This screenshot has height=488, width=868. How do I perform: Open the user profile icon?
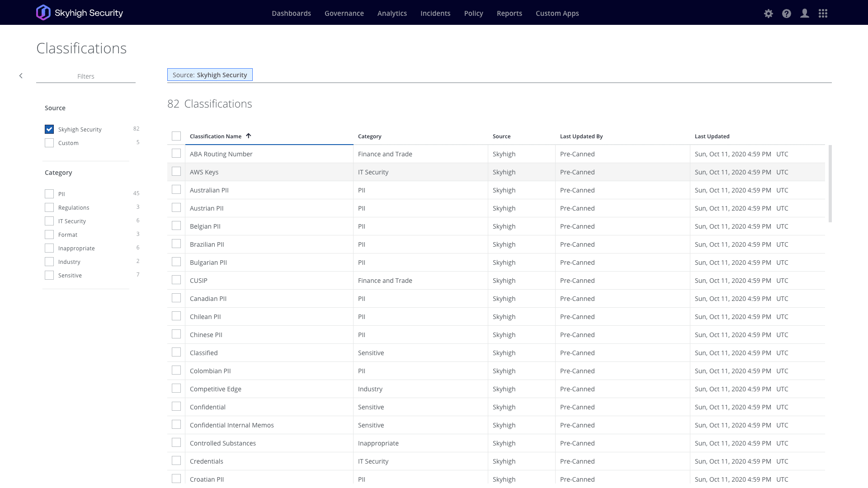[x=805, y=14]
